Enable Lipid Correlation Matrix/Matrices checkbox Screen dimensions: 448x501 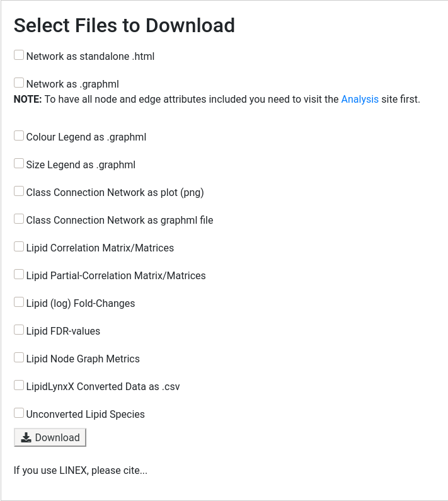coord(19,246)
